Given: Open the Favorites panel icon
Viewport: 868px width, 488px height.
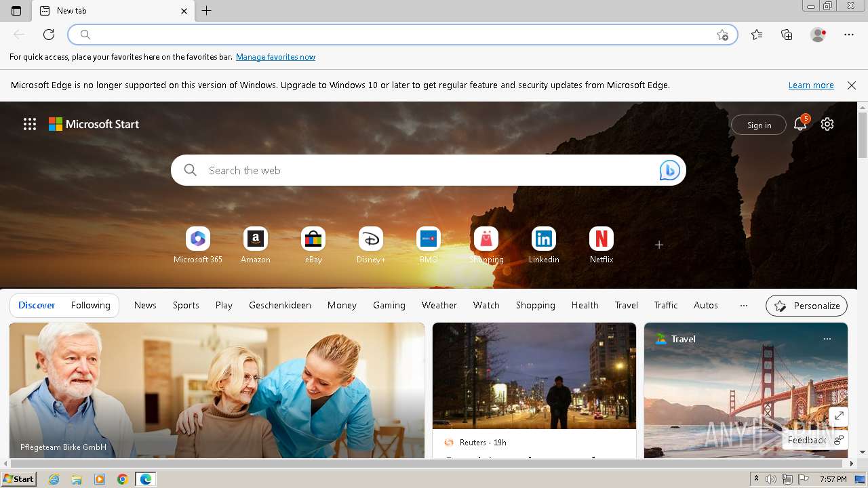Looking at the screenshot, I should pyautogui.click(x=757, y=35).
